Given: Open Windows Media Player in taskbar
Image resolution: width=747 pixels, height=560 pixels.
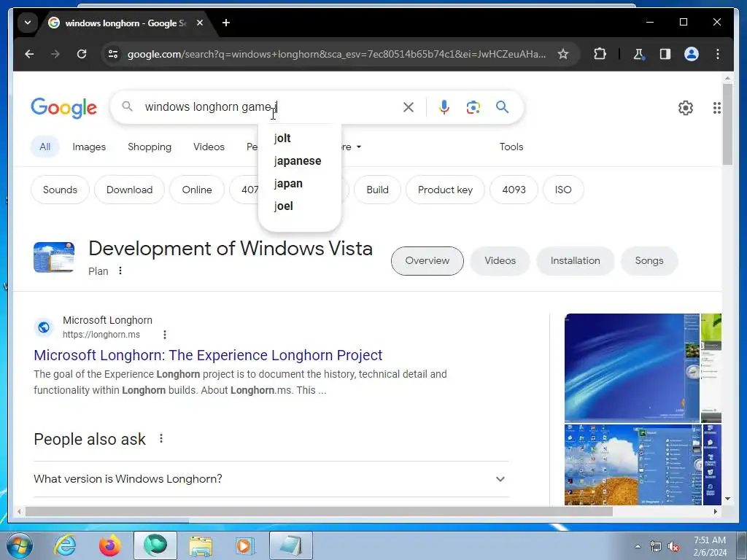Looking at the screenshot, I should [x=245, y=545].
